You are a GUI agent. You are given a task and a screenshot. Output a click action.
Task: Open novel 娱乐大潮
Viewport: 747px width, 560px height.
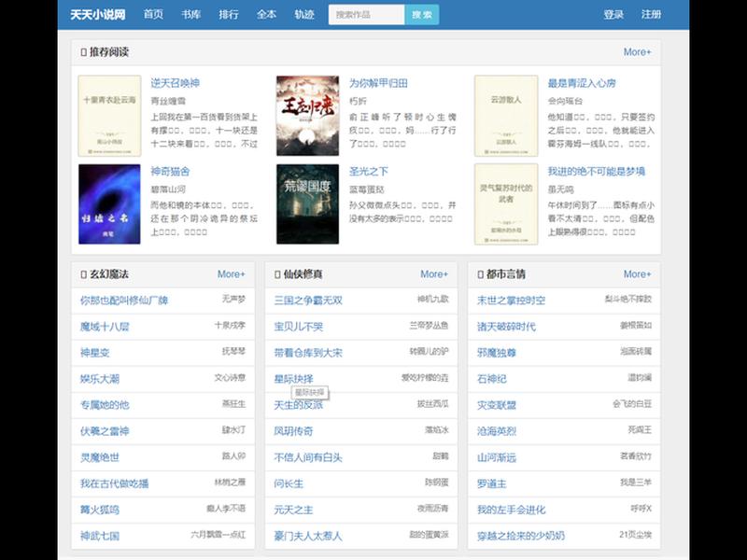tap(100, 379)
